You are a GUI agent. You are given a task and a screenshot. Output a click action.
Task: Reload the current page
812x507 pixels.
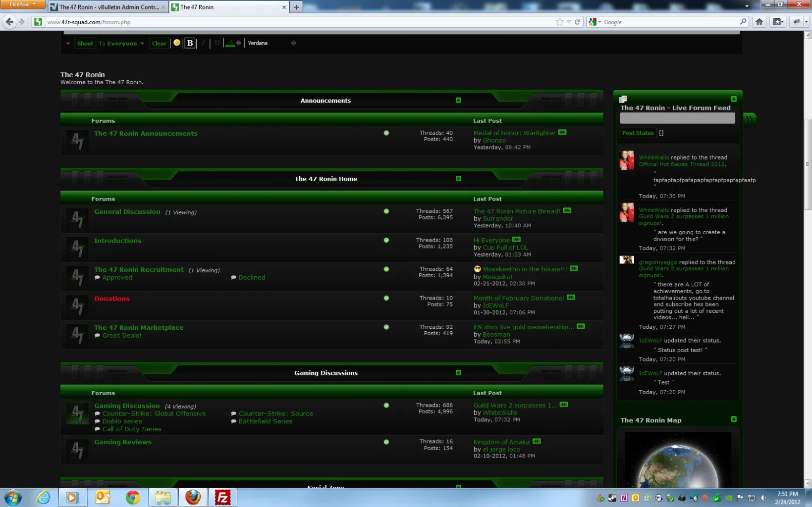577,22
